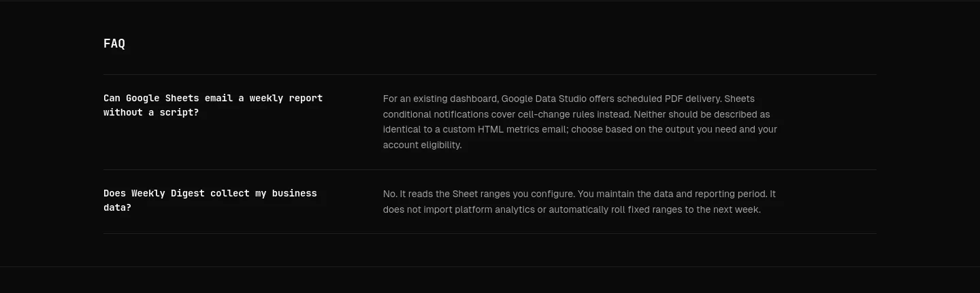
Task: Click the words 'Weekly Digest' in second question
Action: coord(167,193)
